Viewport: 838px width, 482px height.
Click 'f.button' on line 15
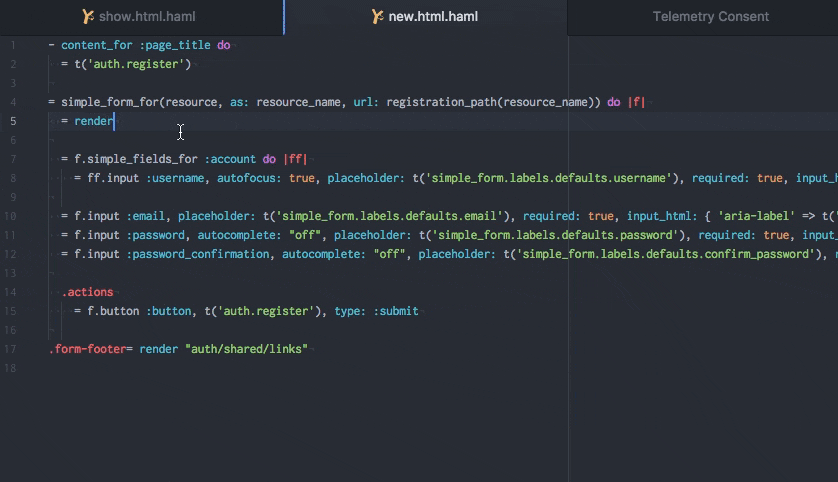[113, 311]
